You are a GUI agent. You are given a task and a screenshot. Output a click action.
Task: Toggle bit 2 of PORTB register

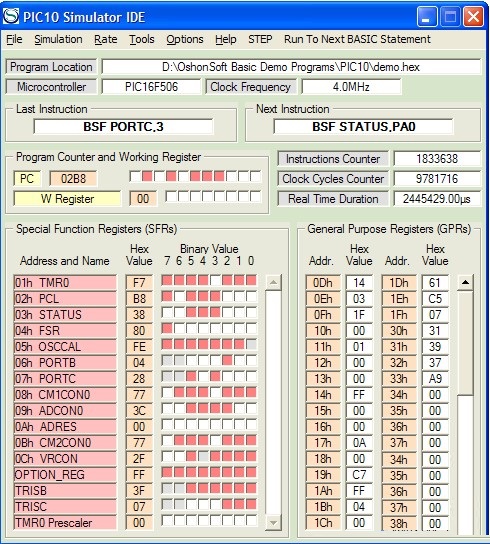tap(227, 360)
